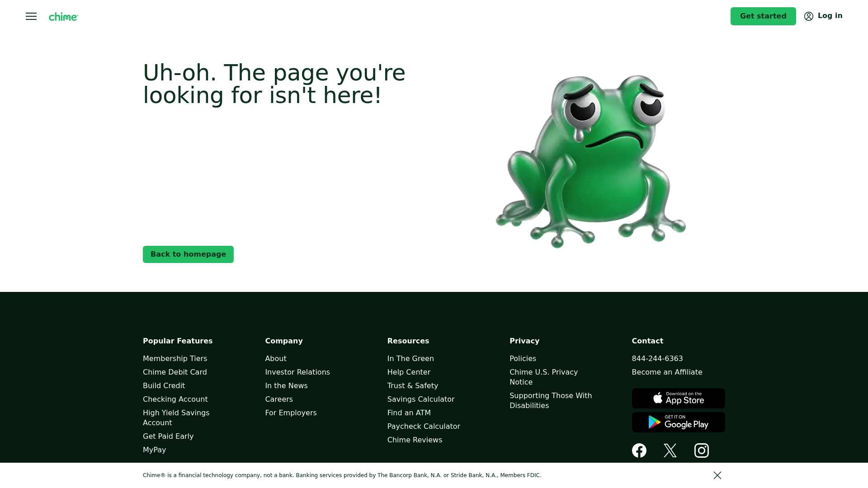Open the Savings Calculator link
This screenshot has width=868, height=488.
click(421, 399)
